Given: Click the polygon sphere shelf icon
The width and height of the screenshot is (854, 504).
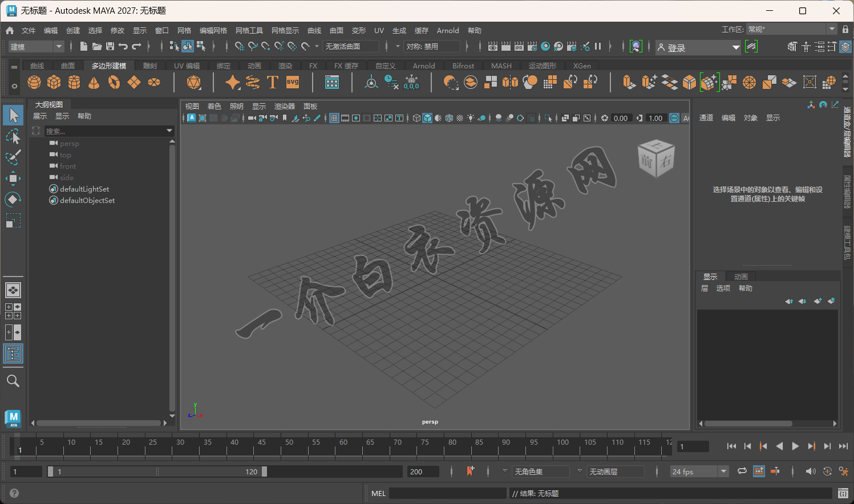Looking at the screenshot, I should [x=34, y=83].
